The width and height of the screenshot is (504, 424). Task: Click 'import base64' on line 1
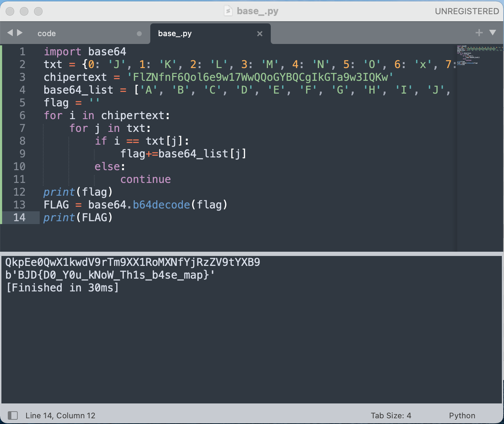(85, 52)
